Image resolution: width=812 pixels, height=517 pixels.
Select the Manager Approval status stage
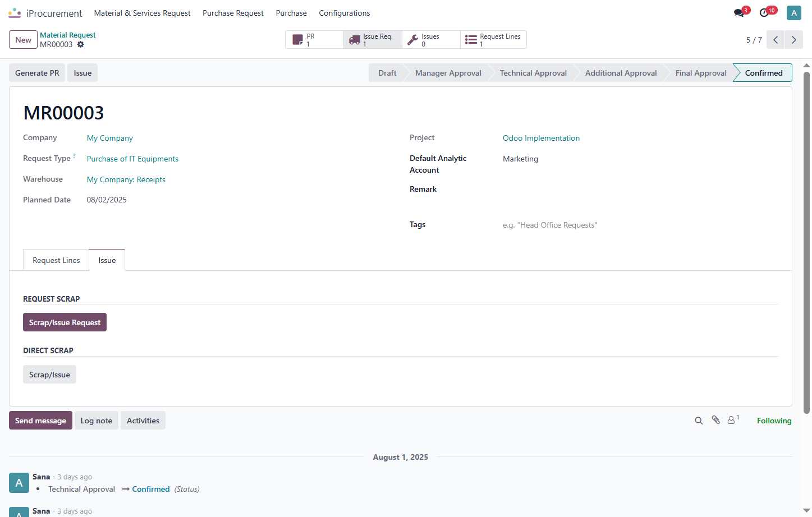click(x=448, y=73)
